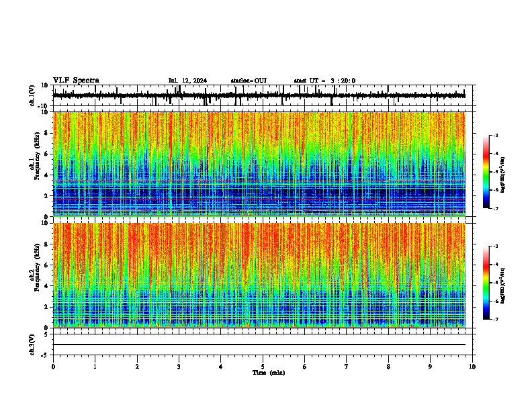This screenshot has width=532, height=411.
Task: Click the flat ch.3 voltage line
Action: click(x=259, y=345)
